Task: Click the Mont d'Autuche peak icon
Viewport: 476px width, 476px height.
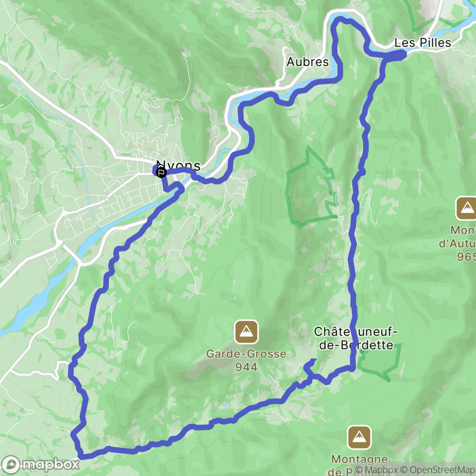Action: [x=466, y=208]
